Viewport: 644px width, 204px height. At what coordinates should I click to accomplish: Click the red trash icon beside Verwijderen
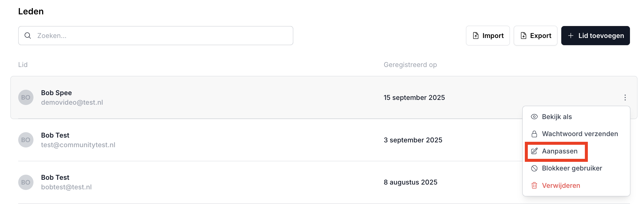click(534, 185)
